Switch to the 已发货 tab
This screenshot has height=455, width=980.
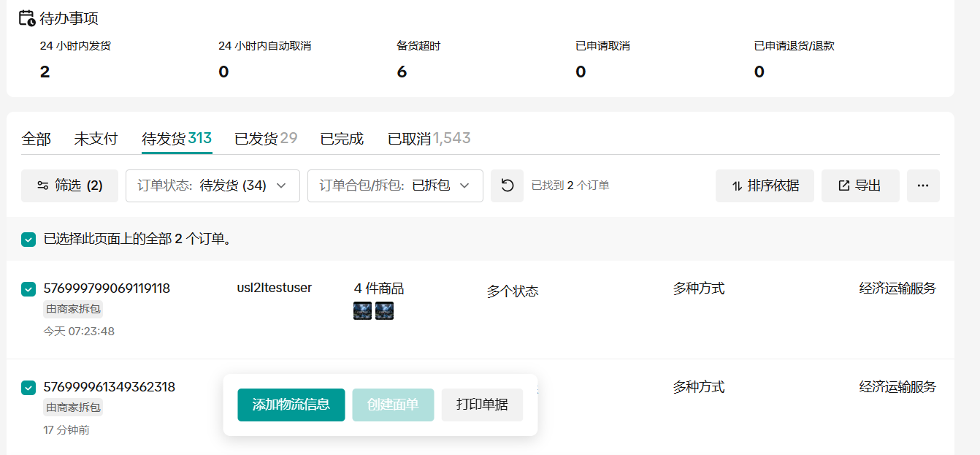266,139
